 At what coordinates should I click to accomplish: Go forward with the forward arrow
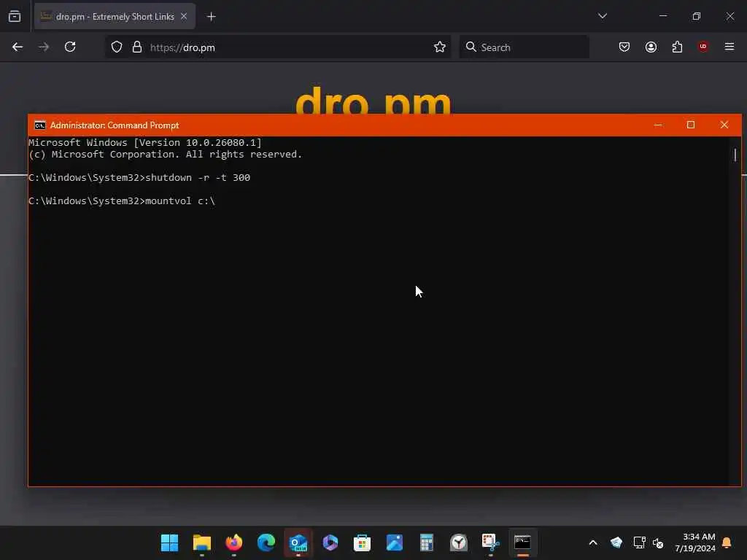[x=44, y=47]
